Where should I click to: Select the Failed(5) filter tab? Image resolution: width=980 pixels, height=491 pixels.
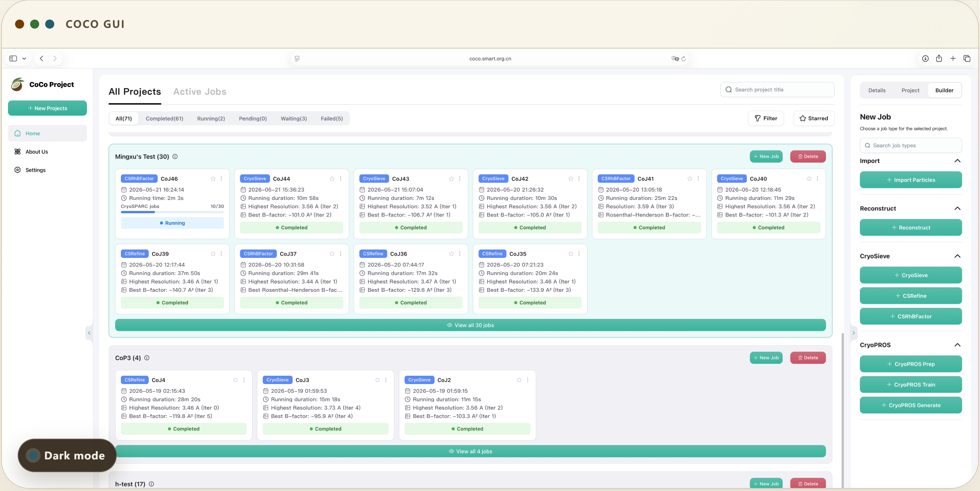[332, 119]
